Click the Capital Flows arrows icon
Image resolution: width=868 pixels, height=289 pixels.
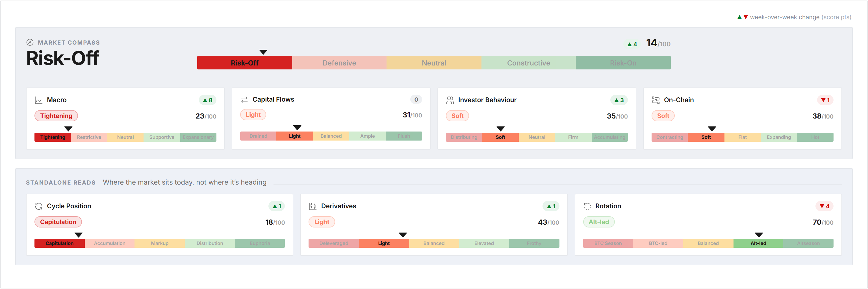[x=244, y=100]
